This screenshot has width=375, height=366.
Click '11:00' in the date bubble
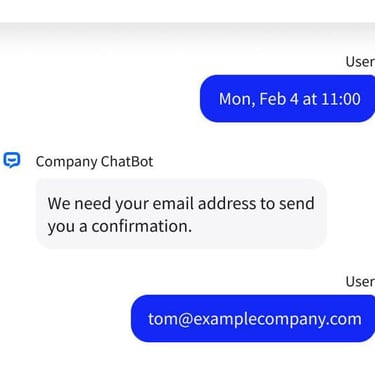(341, 99)
